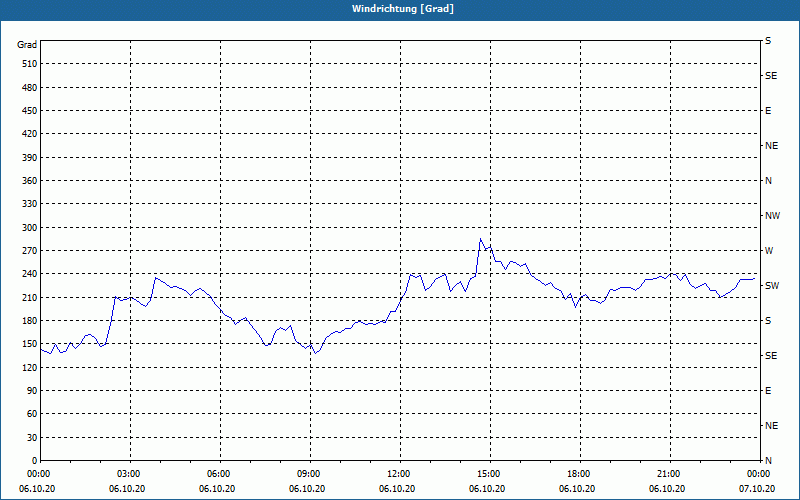Select the 06:00 time axis label
This screenshot has width=800, height=500.
(220, 474)
